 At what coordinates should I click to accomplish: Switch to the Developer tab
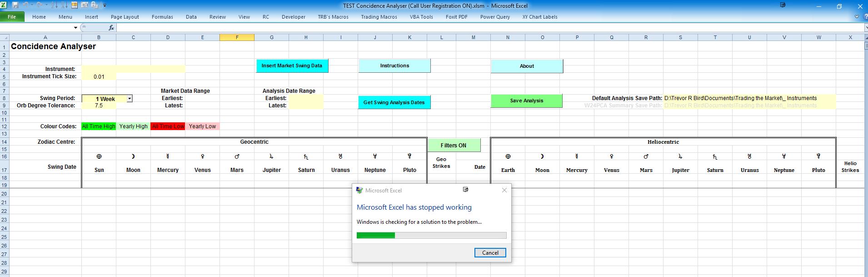[x=293, y=17]
